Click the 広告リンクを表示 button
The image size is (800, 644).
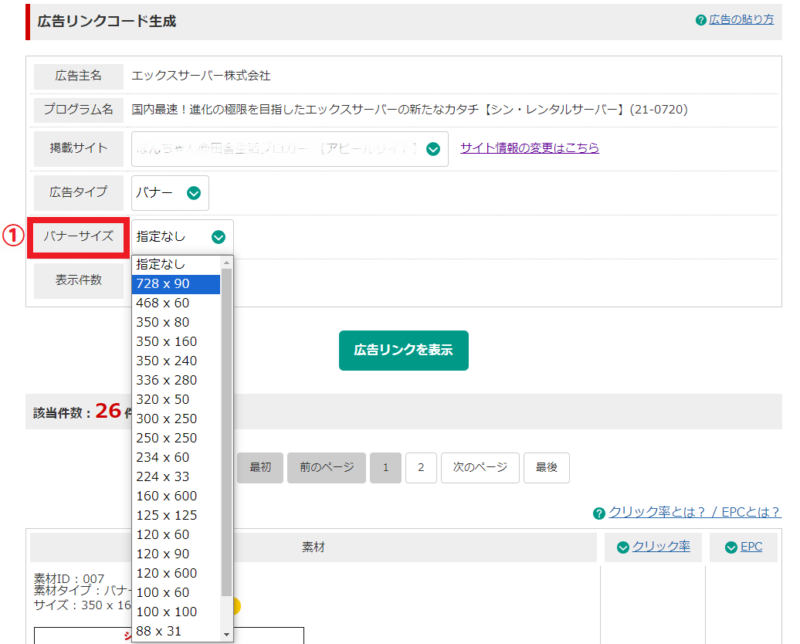coord(403,351)
